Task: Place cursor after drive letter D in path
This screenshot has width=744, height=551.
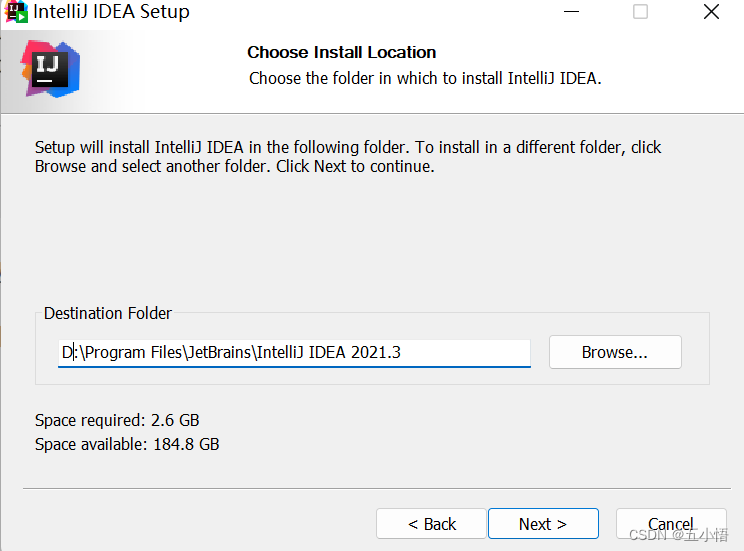Action: tap(75, 352)
